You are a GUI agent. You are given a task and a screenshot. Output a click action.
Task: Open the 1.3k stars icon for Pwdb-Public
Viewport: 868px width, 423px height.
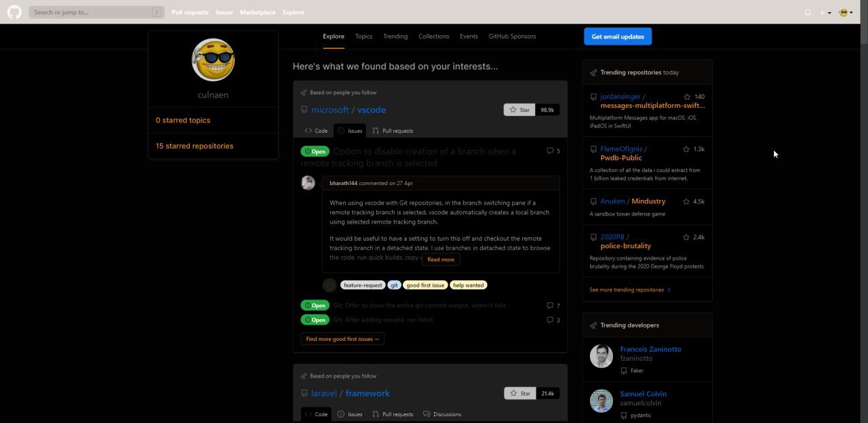pos(694,149)
